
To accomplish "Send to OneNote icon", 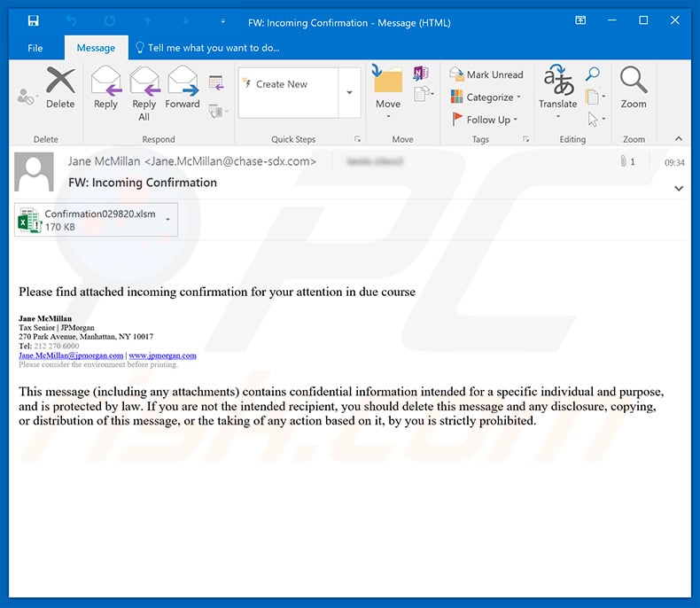I will click(x=421, y=73).
